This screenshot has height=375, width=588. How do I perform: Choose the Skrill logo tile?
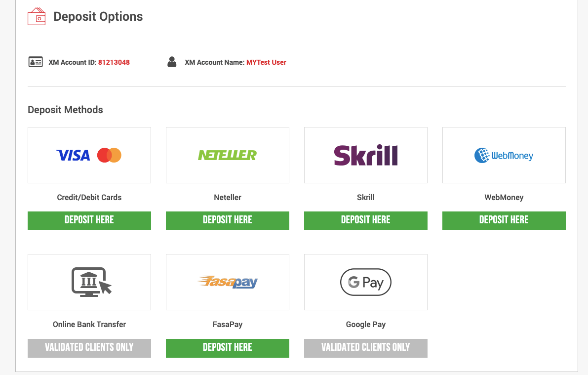coord(366,155)
